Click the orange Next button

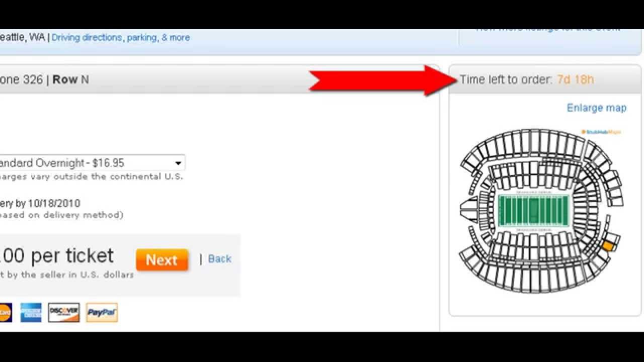tap(162, 260)
